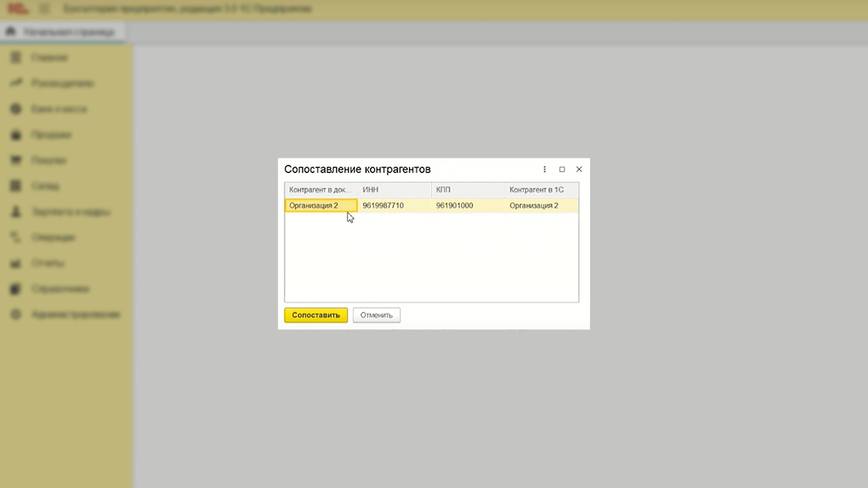Click the Отменить button
Viewport: 868px width, 488px height.
[376, 315]
